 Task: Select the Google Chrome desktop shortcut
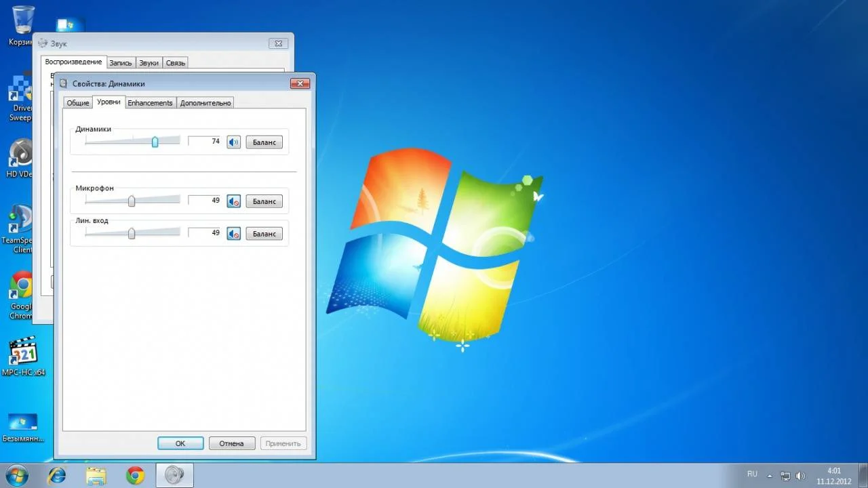pyautogui.click(x=20, y=296)
